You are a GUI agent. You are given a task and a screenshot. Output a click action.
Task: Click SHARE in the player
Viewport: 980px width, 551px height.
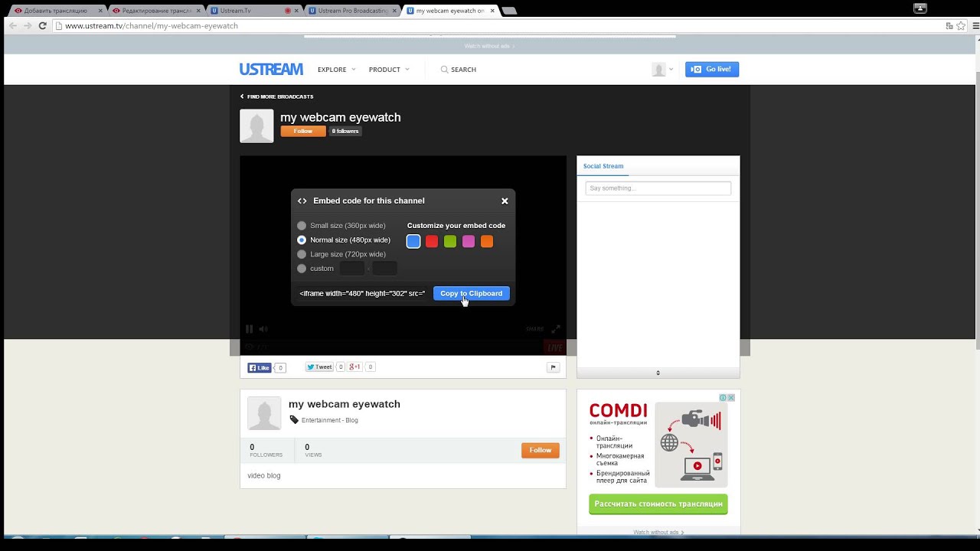click(535, 329)
